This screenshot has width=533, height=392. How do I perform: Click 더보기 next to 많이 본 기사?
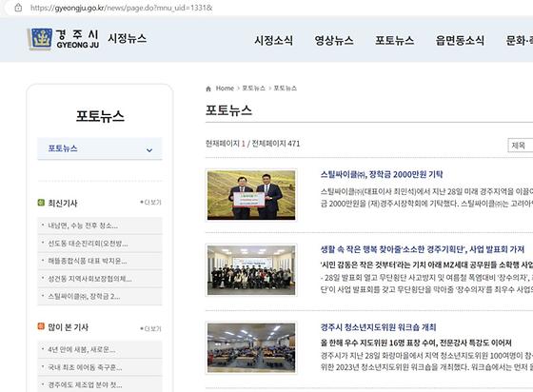tap(150, 328)
